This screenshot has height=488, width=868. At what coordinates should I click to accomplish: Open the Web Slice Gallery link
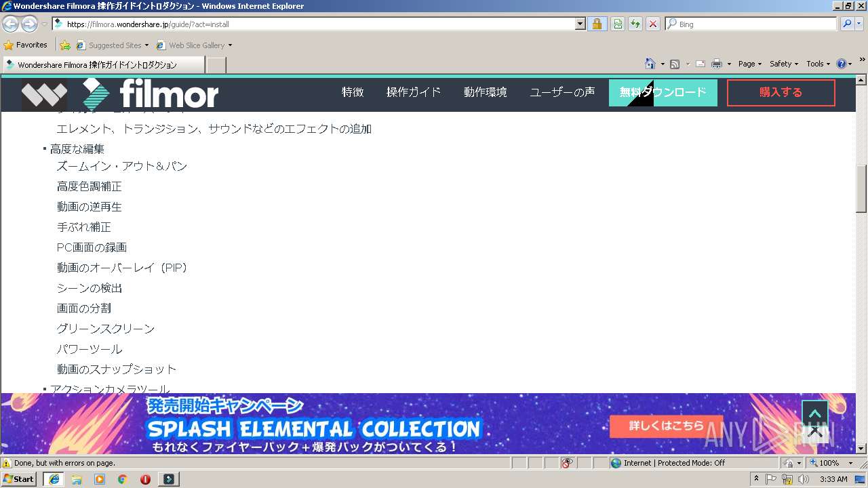pos(191,45)
